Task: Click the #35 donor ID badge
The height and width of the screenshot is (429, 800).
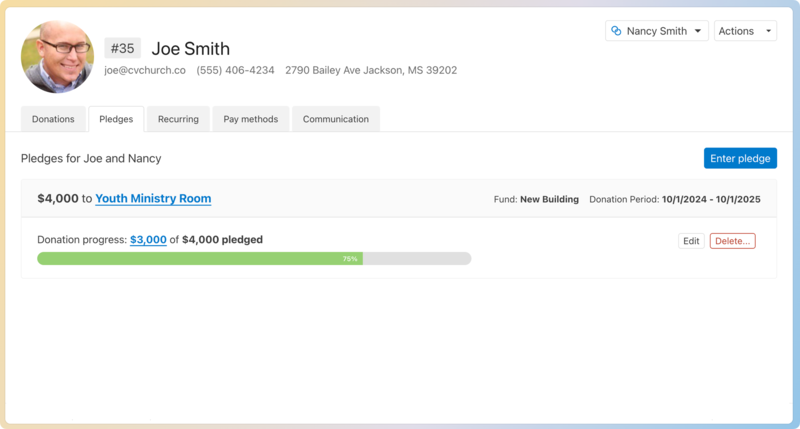Action: click(123, 48)
